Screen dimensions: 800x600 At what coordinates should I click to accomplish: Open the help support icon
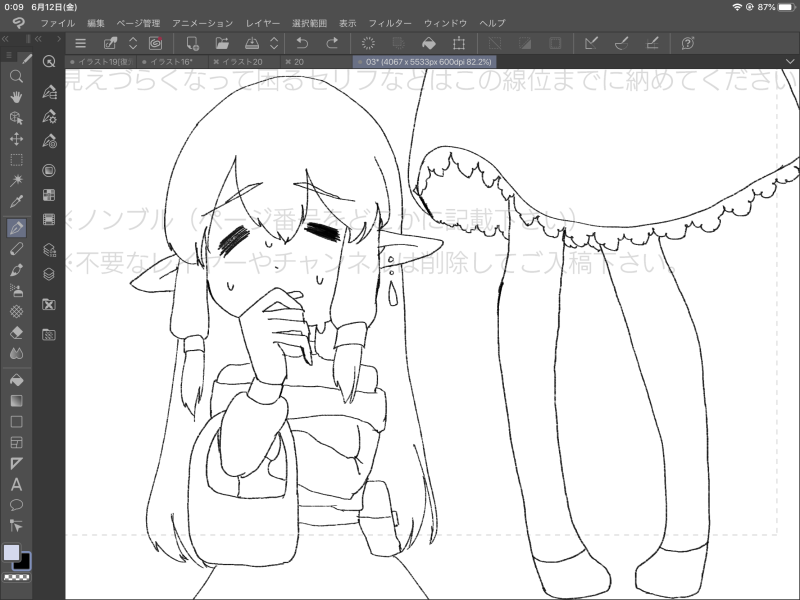pos(688,43)
